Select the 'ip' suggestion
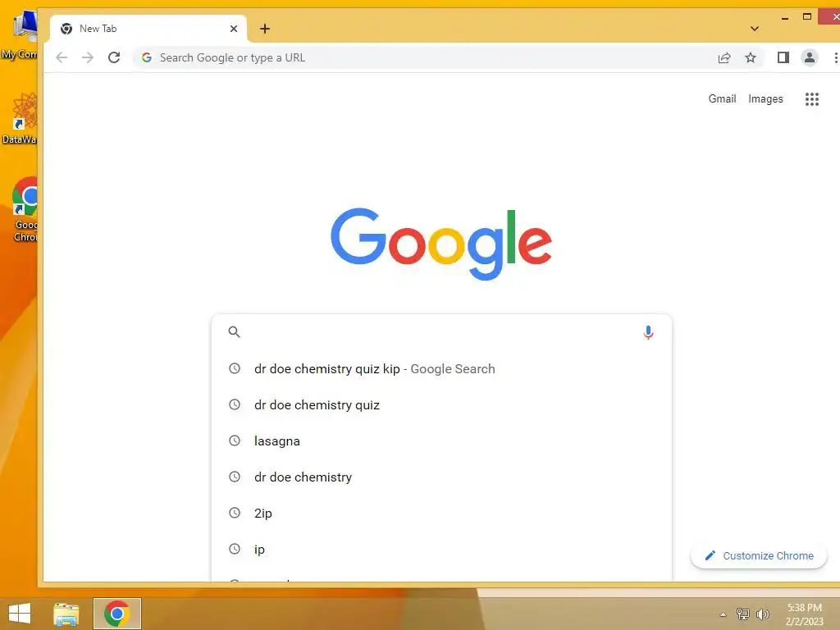Screen dimensions: 840x630 (x=441, y=549)
